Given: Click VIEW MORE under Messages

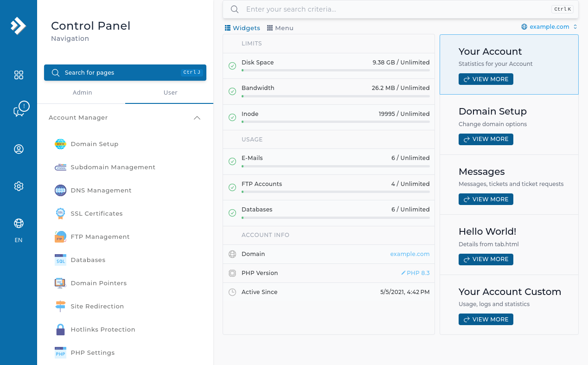Looking at the screenshot, I should tap(486, 199).
